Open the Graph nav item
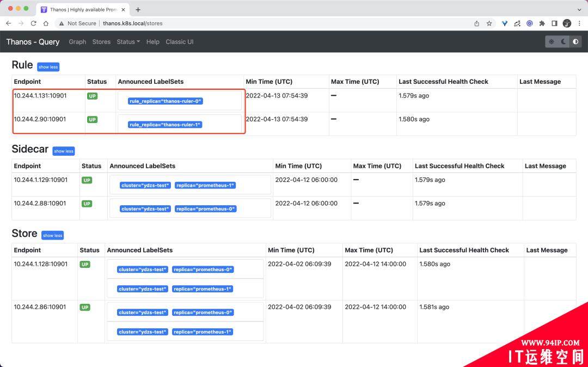Screen dimensions: 588x367 (78, 41)
